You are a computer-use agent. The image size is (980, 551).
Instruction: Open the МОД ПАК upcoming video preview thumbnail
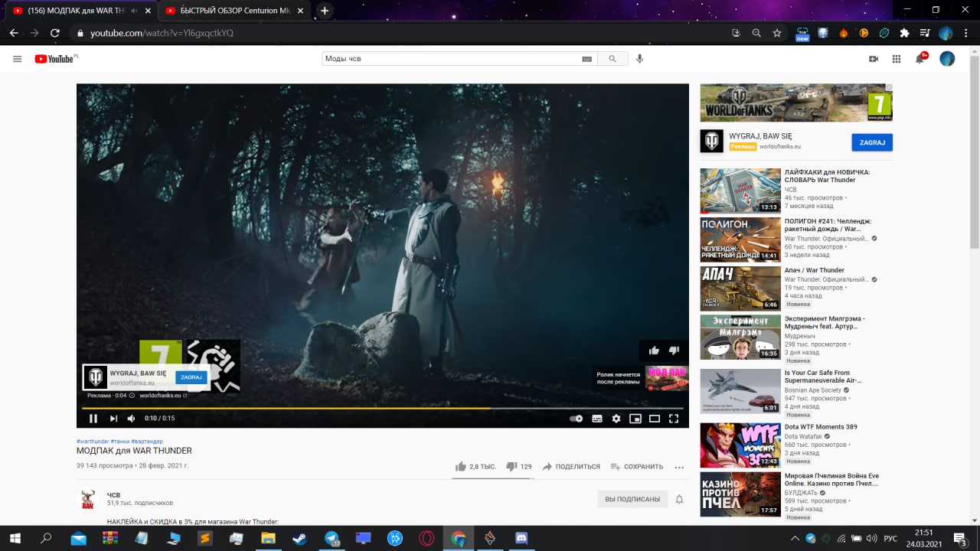667,378
